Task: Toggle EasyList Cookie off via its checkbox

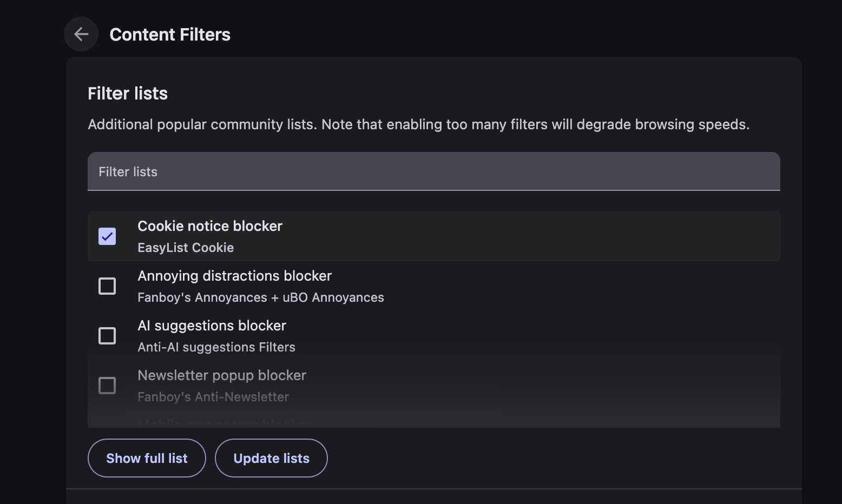Action: coord(107,236)
